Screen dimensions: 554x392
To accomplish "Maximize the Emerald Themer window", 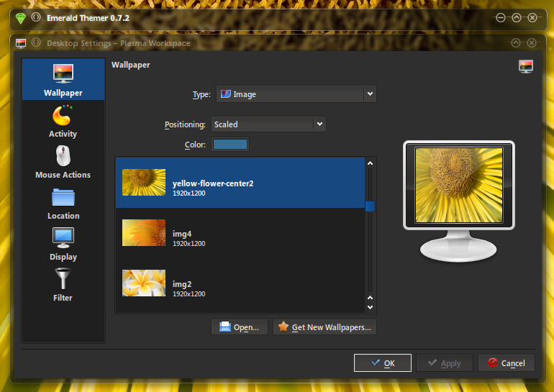I will (517, 18).
